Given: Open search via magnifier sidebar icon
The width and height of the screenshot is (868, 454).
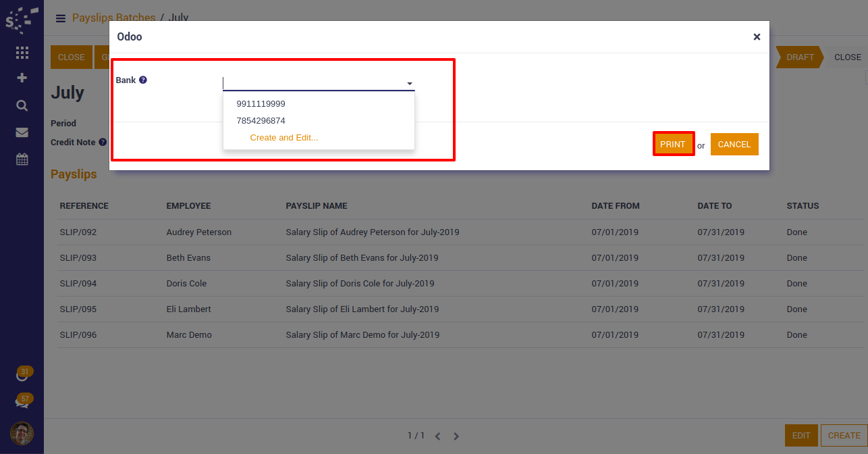Looking at the screenshot, I should coord(22,105).
